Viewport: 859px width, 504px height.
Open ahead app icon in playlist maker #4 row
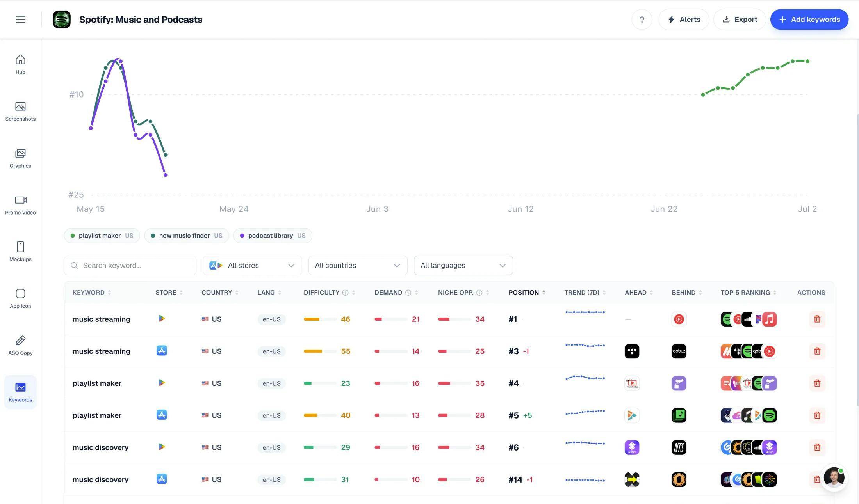point(632,383)
